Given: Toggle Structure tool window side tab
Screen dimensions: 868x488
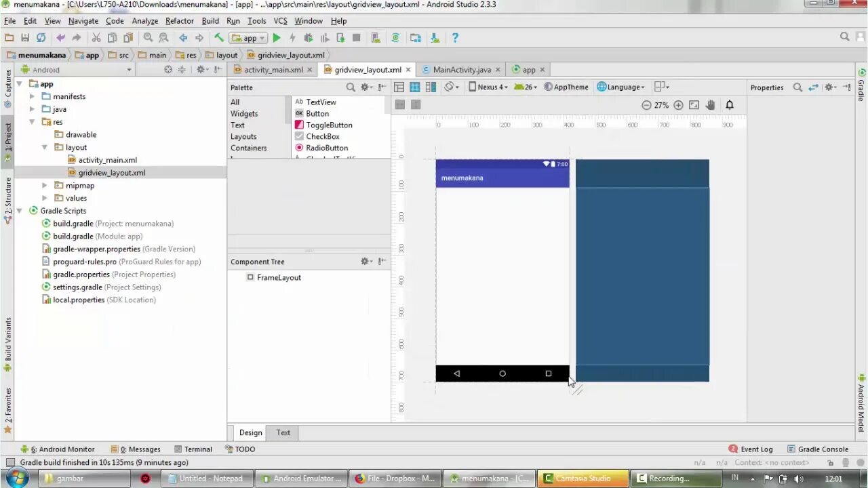Looking at the screenshot, I should [7, 199].
